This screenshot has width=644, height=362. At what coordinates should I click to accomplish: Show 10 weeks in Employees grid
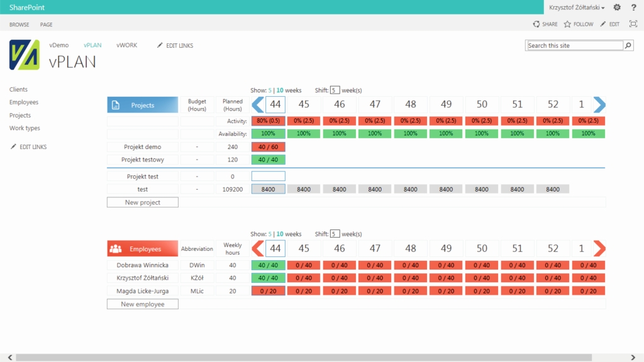tap(280, 234)
